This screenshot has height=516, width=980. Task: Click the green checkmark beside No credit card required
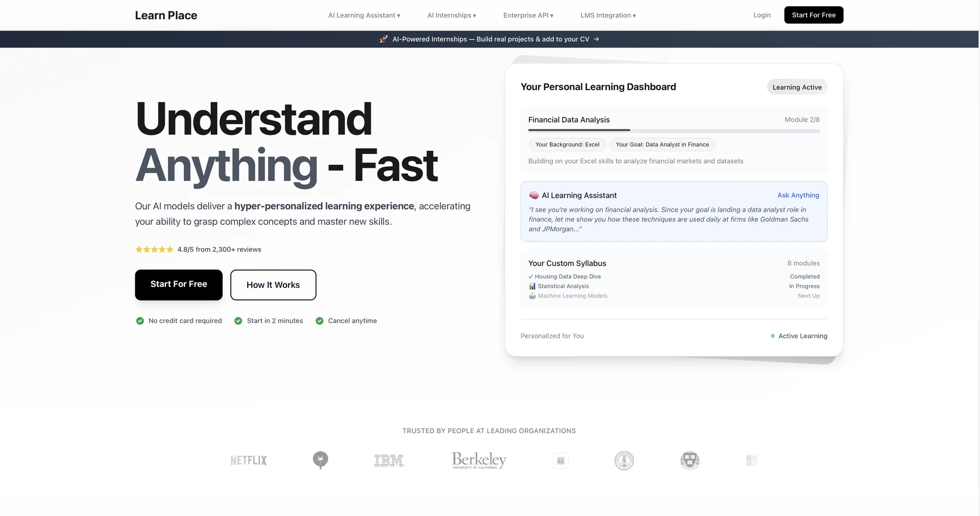point(139,321)
